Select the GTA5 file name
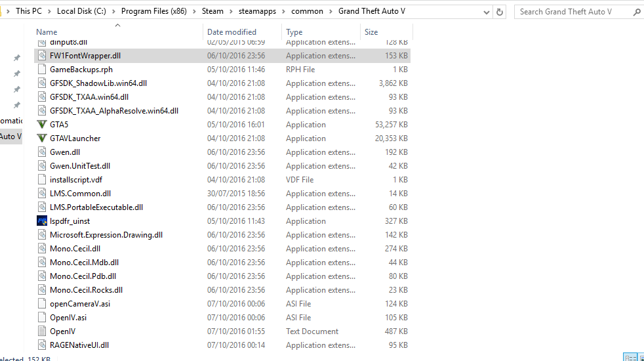This screenshot has height=361, width=644. pyautogui.click(x=59, y=125)
